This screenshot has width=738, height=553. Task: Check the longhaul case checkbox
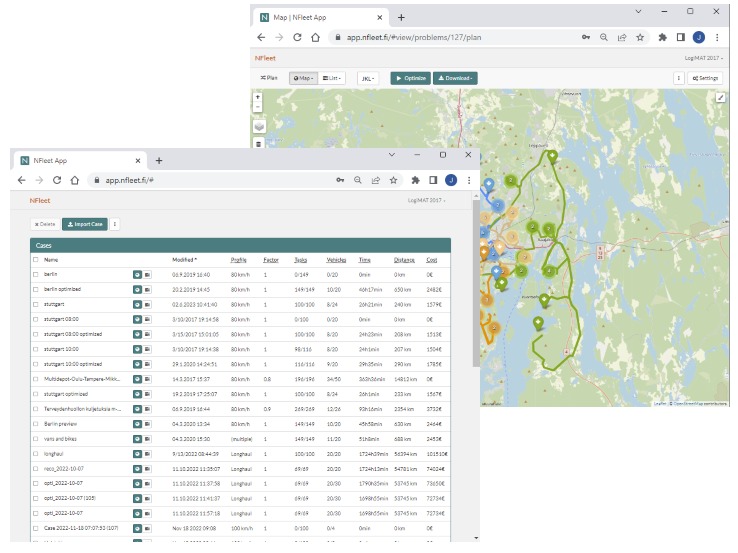click(x=35, y=454)
